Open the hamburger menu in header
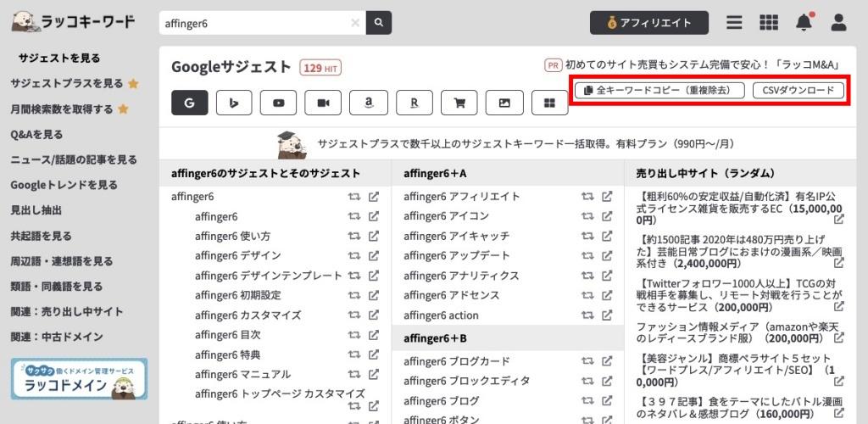Screen dimensions: 868x424 tap(735, 23)
